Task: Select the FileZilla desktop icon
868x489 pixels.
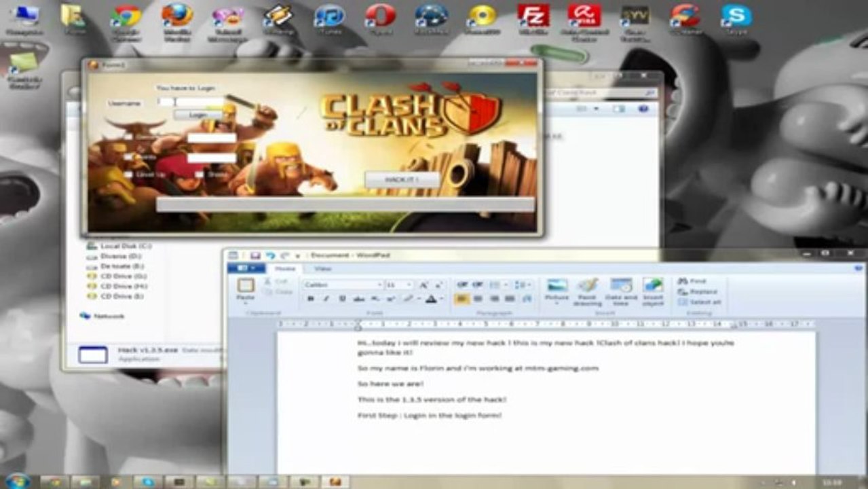Action: click(x=533, y=19)
